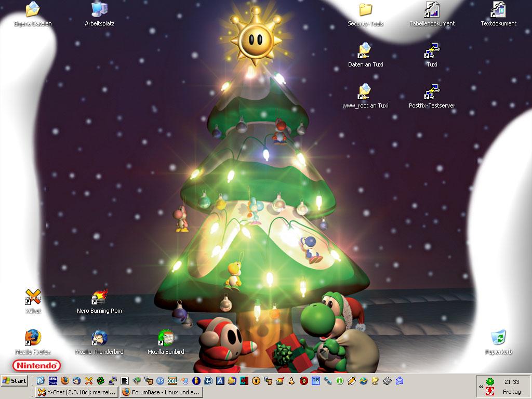Click the 21:33 system clock
This screenshot has width=532, height=399.
(512, 382)
